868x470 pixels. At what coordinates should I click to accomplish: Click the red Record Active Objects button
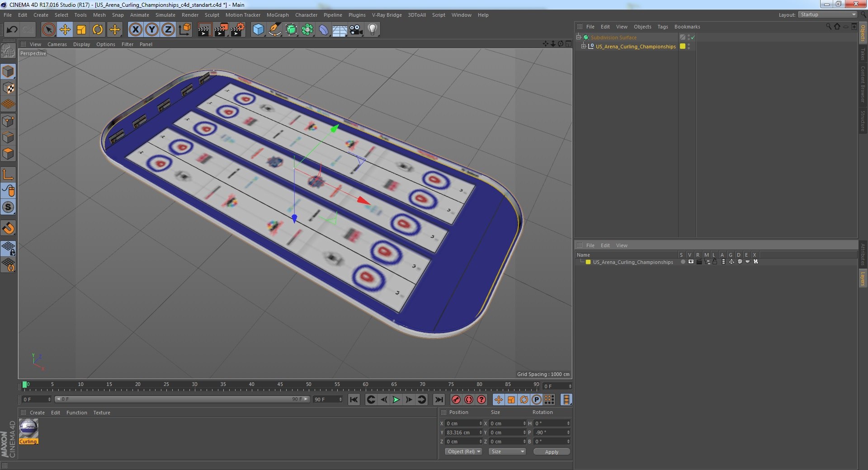456,399
